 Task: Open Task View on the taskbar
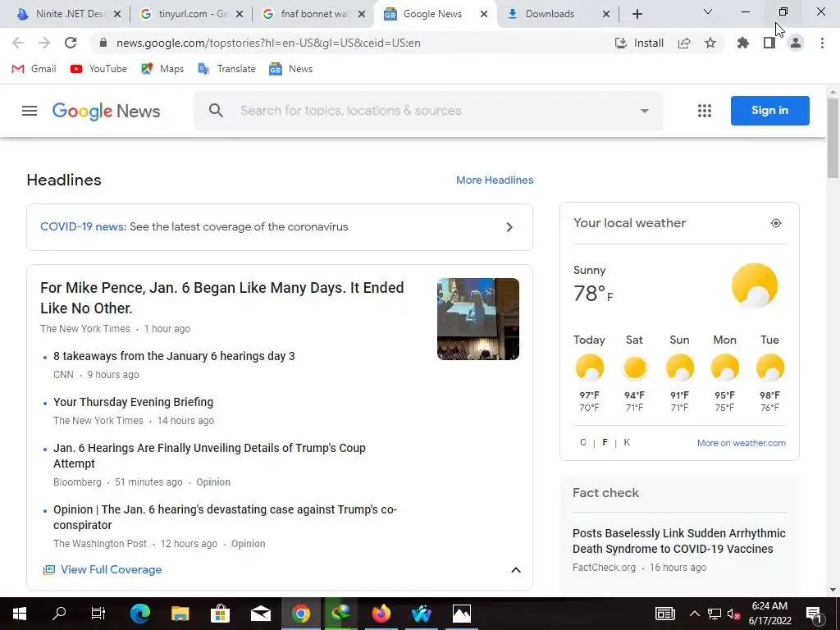98,614
